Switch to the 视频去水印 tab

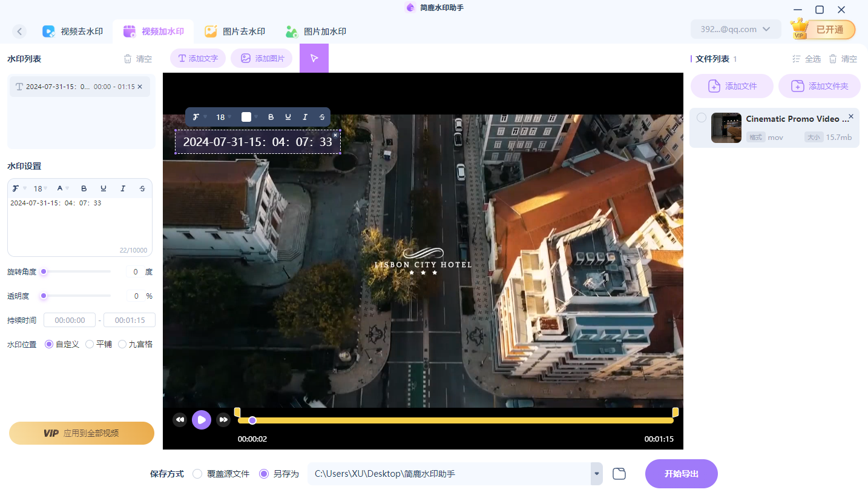pos(73,32)
